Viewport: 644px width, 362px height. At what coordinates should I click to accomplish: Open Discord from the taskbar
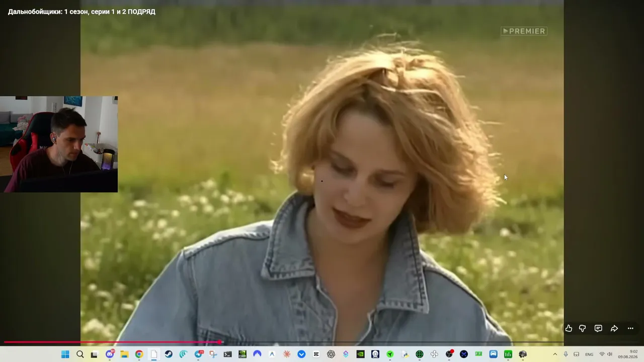pyautogui.click(x=110, y=354)
